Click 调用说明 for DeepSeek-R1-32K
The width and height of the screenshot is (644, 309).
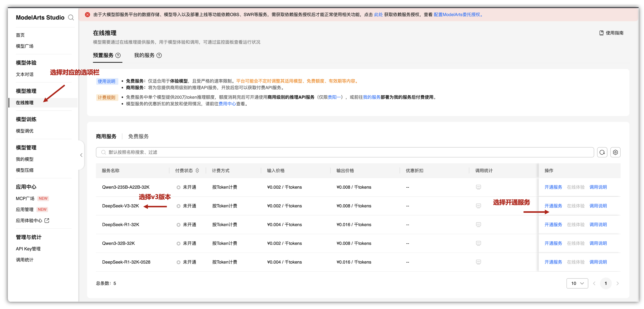[598, 225]
